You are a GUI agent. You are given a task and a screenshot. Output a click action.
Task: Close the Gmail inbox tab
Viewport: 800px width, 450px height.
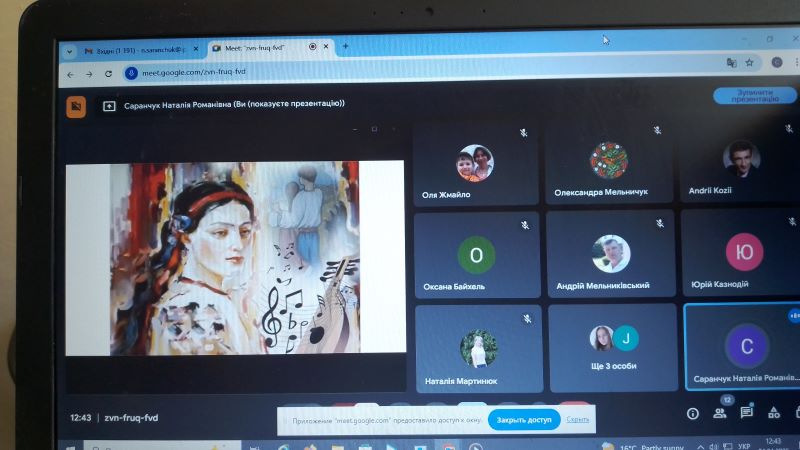click(196, 49)
